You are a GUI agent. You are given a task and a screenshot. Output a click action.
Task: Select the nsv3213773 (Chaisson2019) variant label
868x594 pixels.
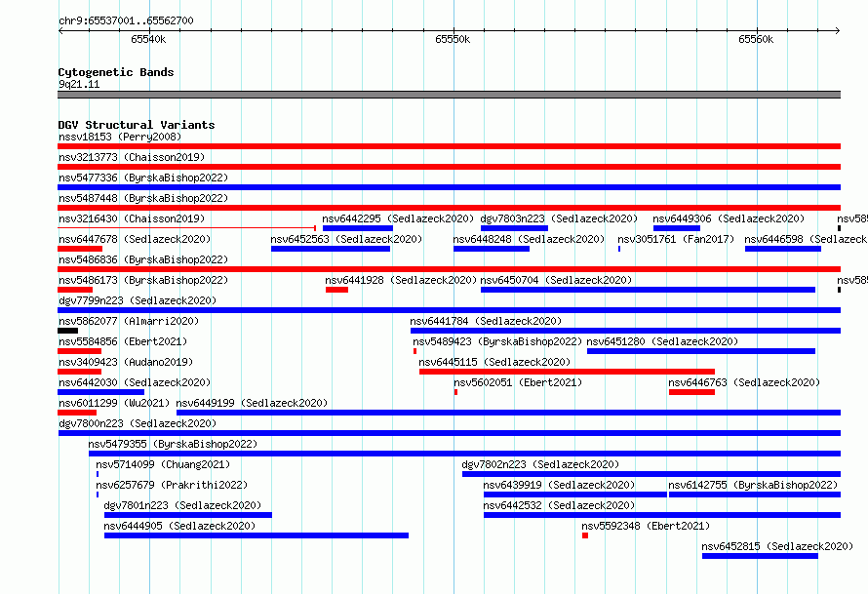pos(132,157)
